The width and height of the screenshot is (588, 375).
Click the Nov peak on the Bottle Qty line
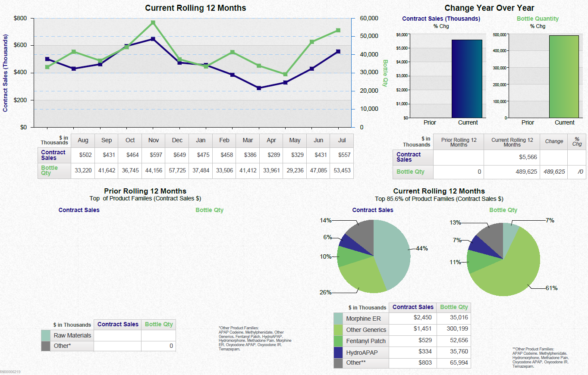click(x=153, y=22)
